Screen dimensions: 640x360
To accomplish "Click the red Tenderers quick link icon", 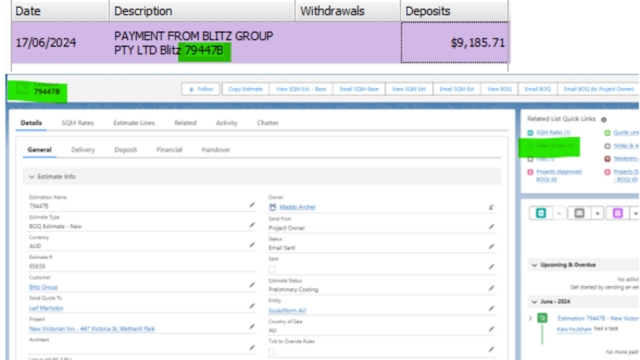I will [607, 159].
